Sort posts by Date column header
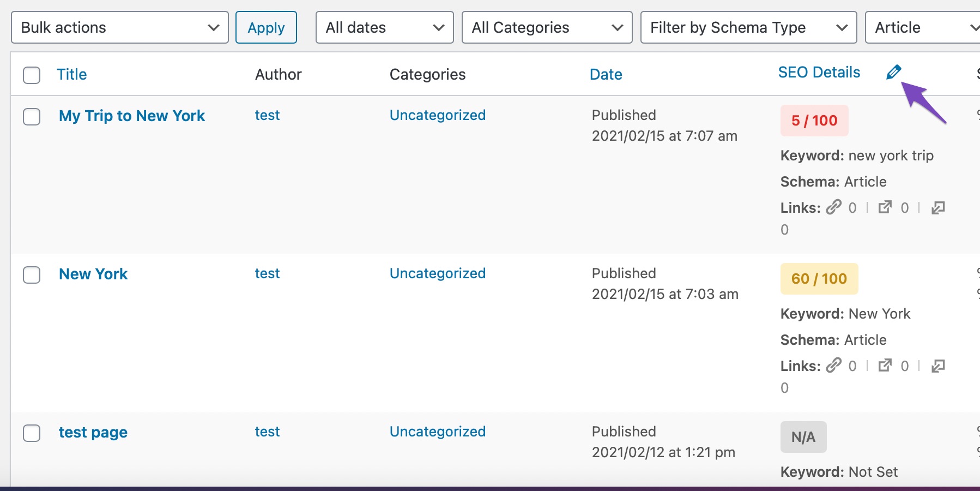The width and height of the screenshot is (980, 491). (x=606, y=74)
